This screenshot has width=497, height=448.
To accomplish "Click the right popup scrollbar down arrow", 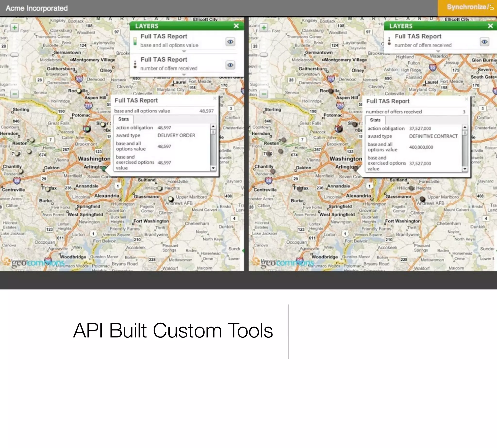I will (x=465, y=169).
